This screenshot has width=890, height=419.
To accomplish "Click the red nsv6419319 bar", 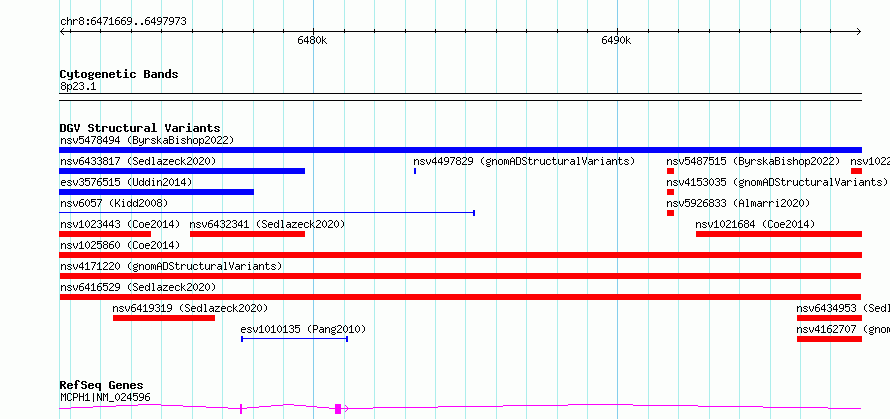I will (164, 318).
